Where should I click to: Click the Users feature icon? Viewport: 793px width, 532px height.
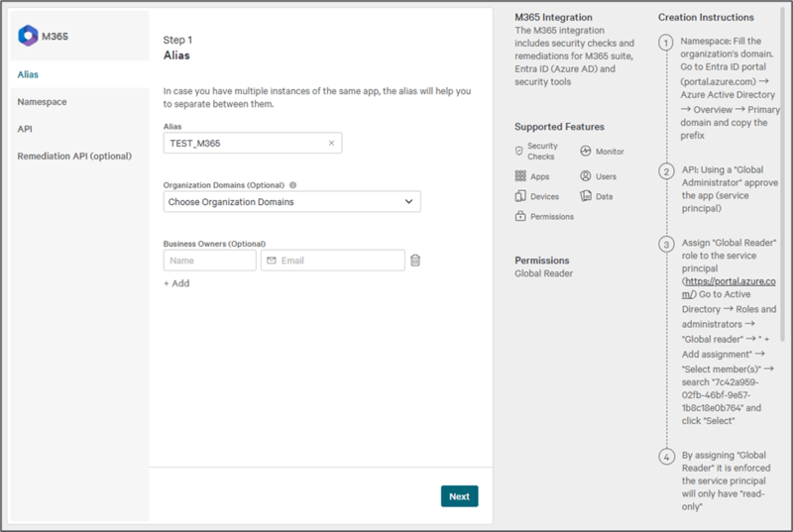click(x=586, y=175)
